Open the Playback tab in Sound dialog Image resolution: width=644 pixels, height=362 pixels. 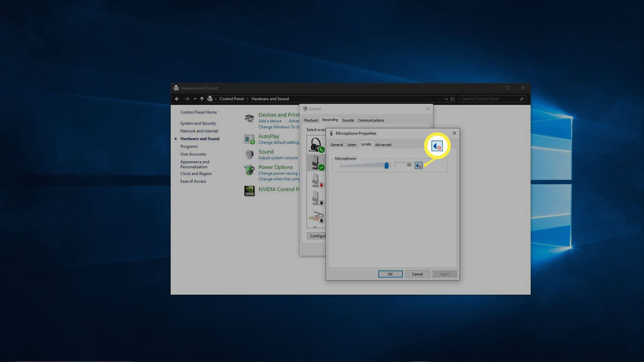311,120
